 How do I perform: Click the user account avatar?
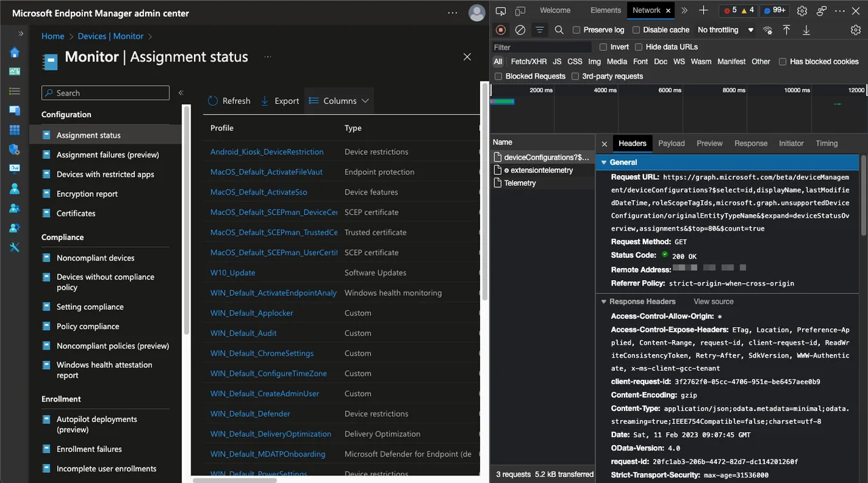pyautogui.click(x=477, y=13)
